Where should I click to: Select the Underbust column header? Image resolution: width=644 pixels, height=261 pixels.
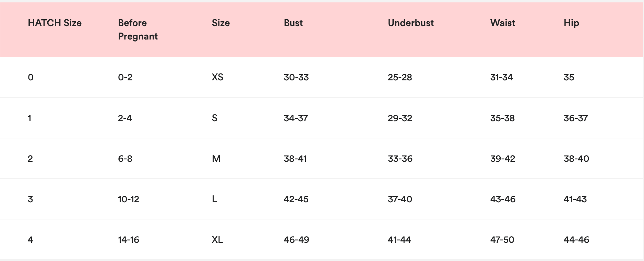[x=411, y=23]
